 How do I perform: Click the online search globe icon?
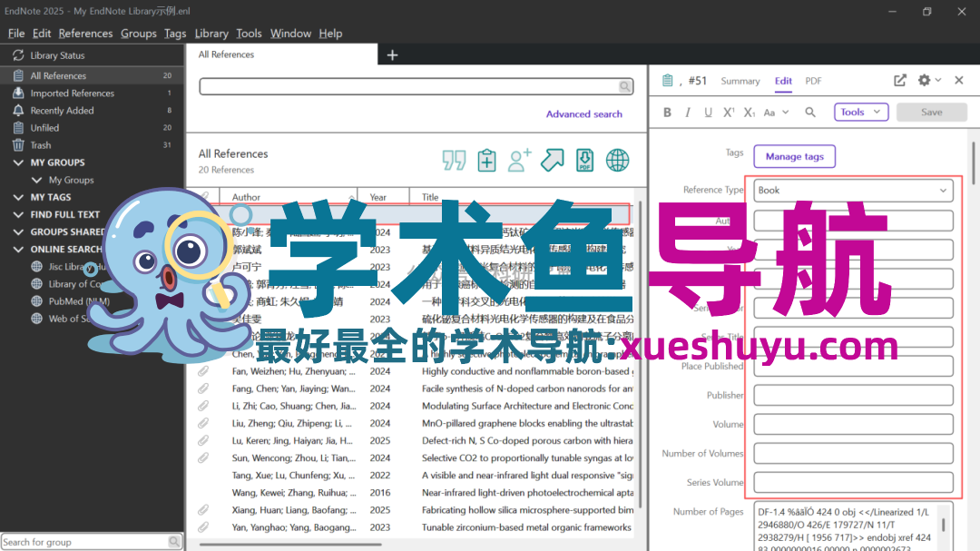[618, 160]
